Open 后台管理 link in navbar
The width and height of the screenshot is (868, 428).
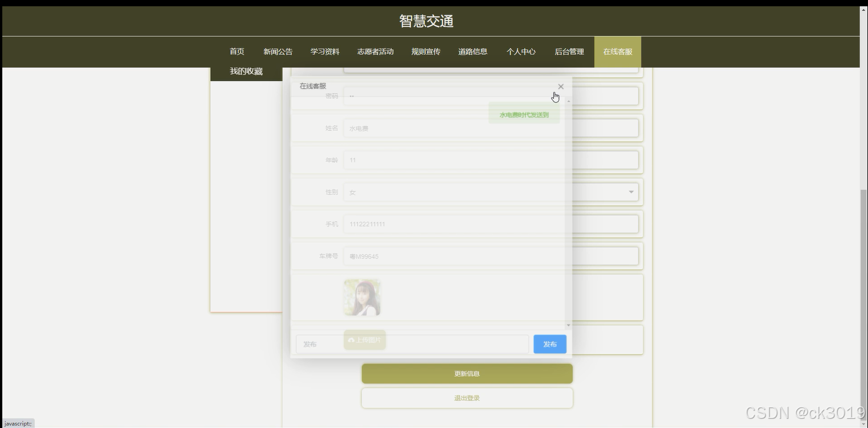[x=569, y=51]
